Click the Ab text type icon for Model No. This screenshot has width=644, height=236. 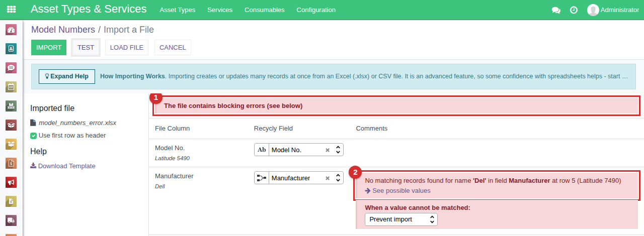262,150
